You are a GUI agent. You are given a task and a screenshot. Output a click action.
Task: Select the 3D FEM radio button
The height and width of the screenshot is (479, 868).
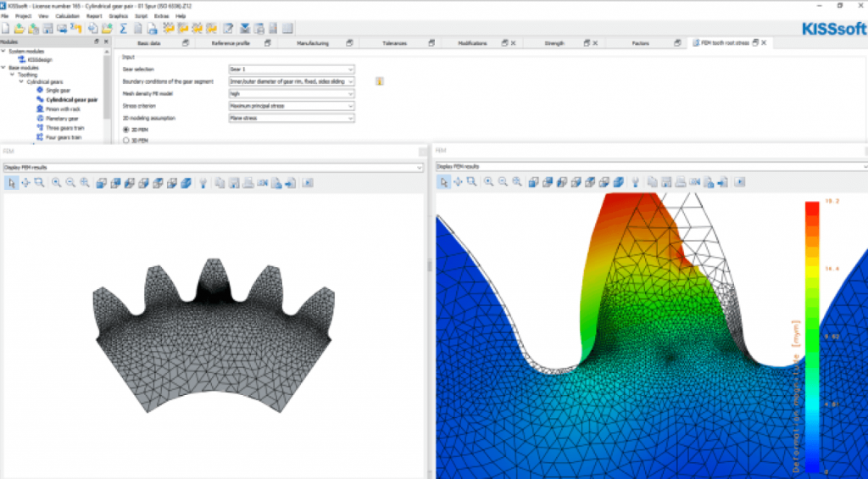125,141
